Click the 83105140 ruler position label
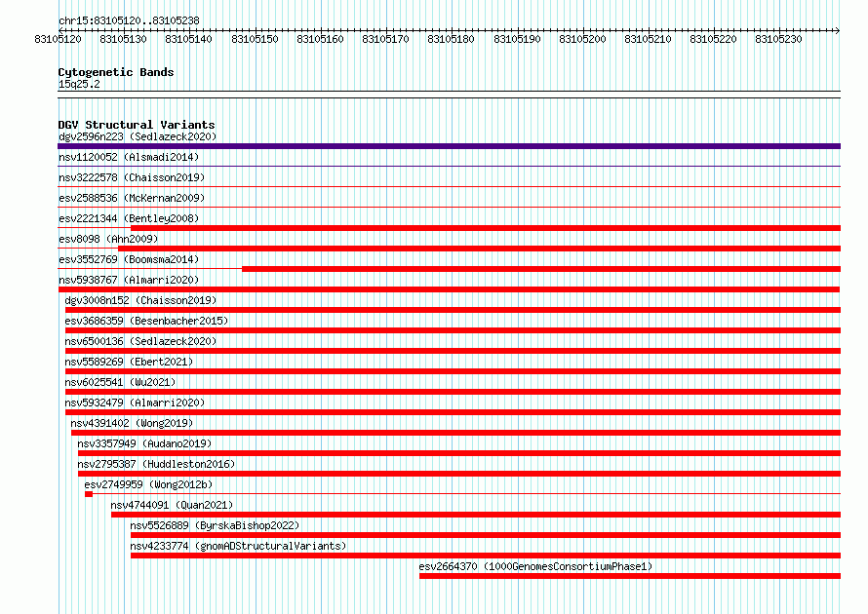Viewport: 868px width, 614px height. (x=188, y=39)
